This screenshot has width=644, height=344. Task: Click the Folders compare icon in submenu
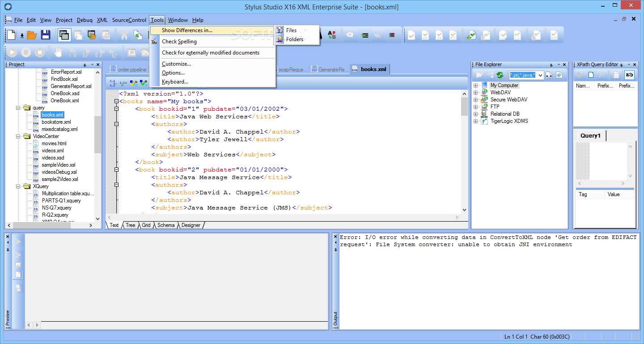tap(280, 39)
